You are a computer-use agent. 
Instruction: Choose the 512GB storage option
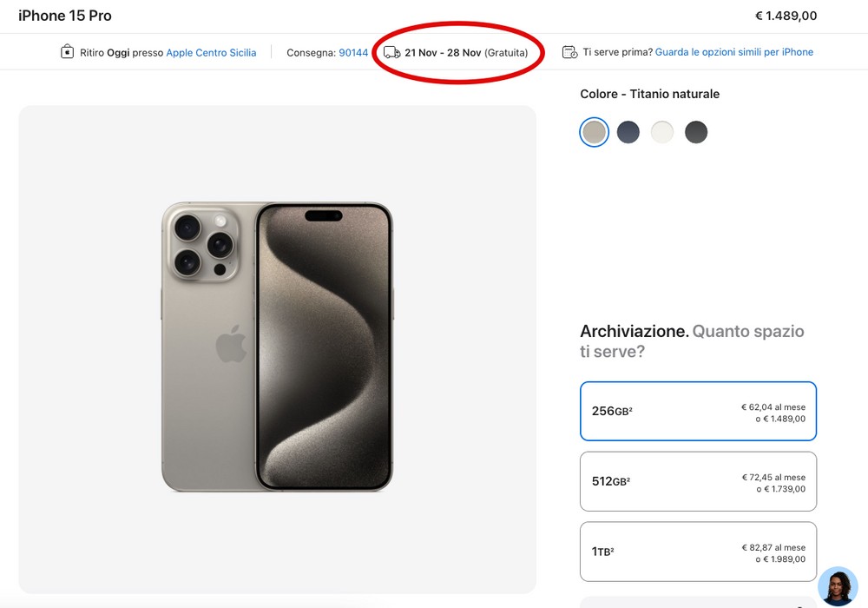tap(698, 481)
